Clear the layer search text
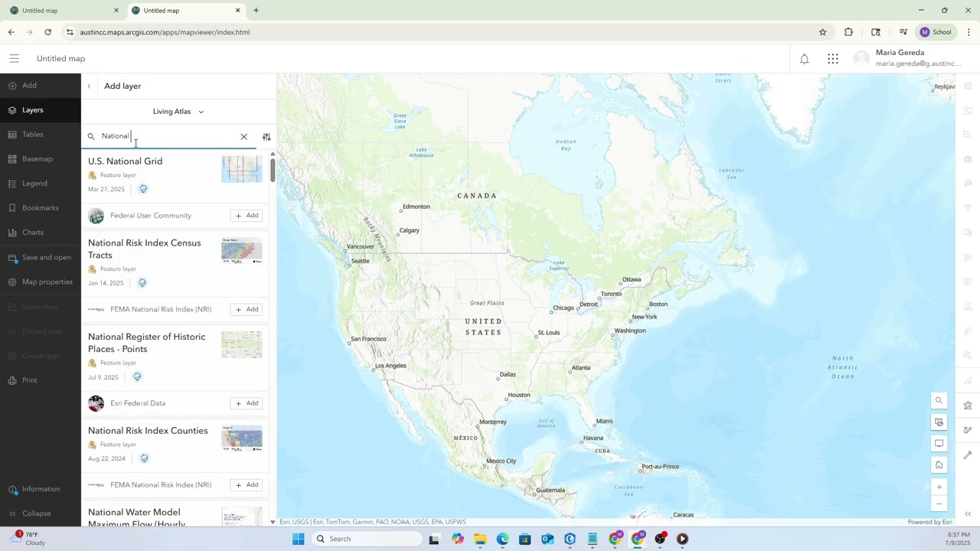Viewport: 980px width, 551px height. 243,137
